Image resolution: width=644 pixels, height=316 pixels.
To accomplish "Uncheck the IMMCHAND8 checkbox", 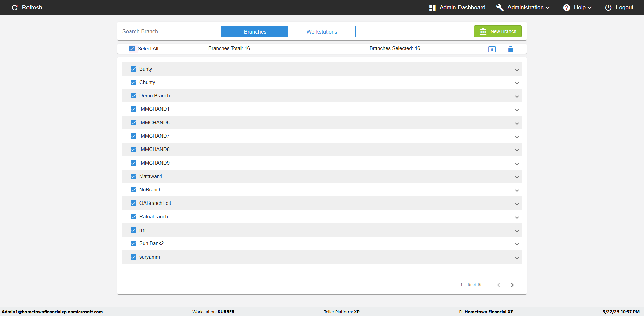I will (x=133, y=149).
